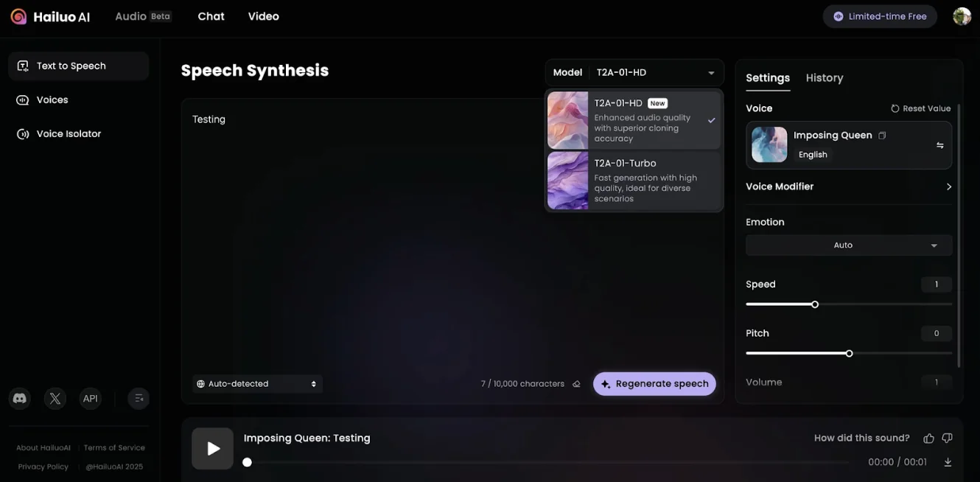Click Reset Value
Viewport: 980px width, 482px height.
coord(920,108)
